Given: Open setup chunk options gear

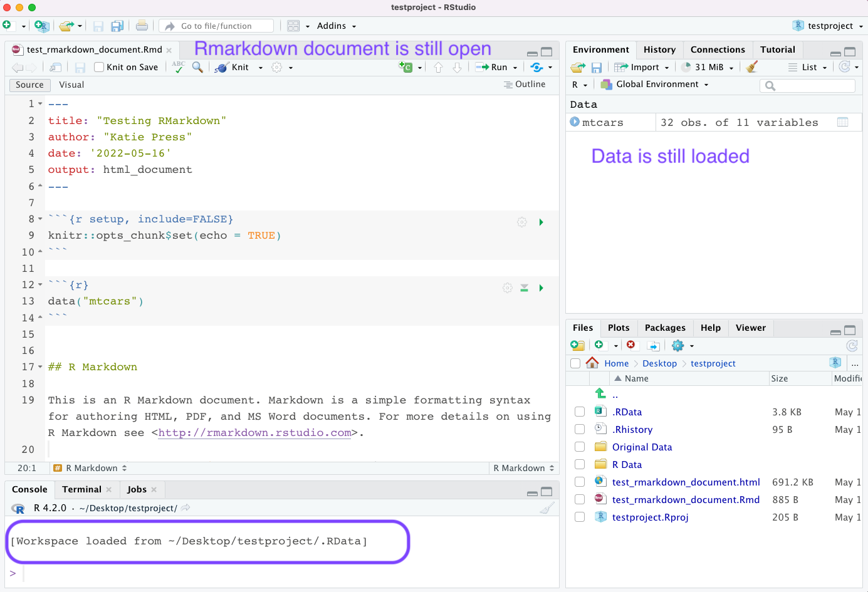Looking at the screenshot, I should click(x=522, y=222).
